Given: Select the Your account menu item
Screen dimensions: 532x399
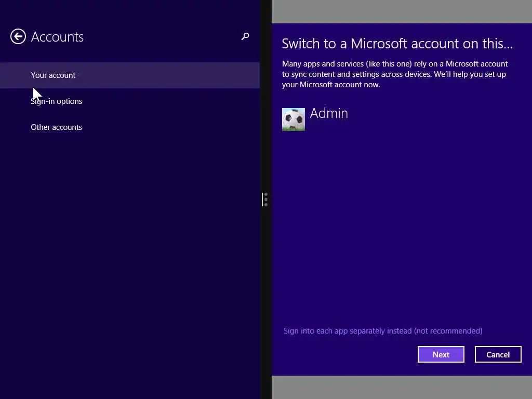Looking at the screenshot, I should coord(129,75).
